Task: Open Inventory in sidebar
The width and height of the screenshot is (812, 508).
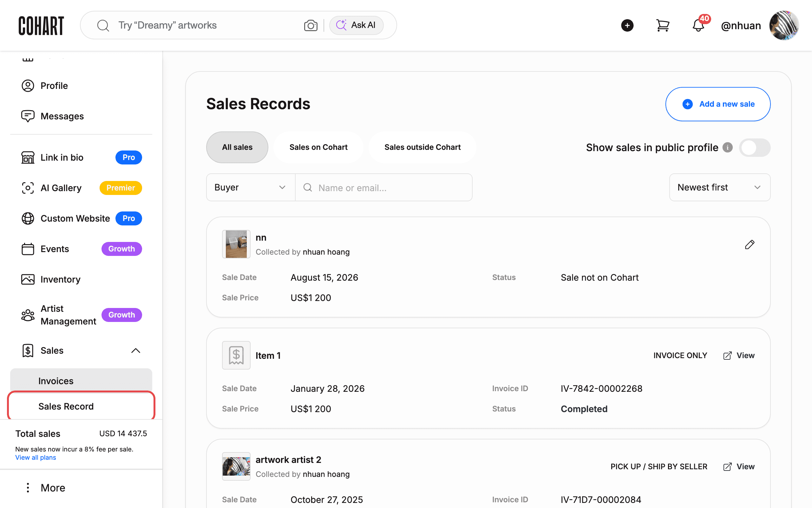Action: 81,279
